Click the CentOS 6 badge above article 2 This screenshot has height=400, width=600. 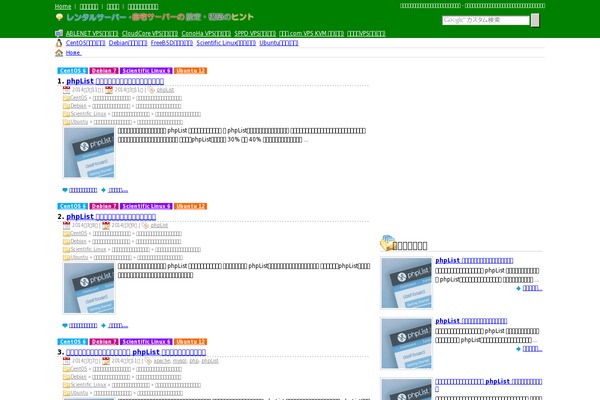pyautogui.click(x=73, y=206)
